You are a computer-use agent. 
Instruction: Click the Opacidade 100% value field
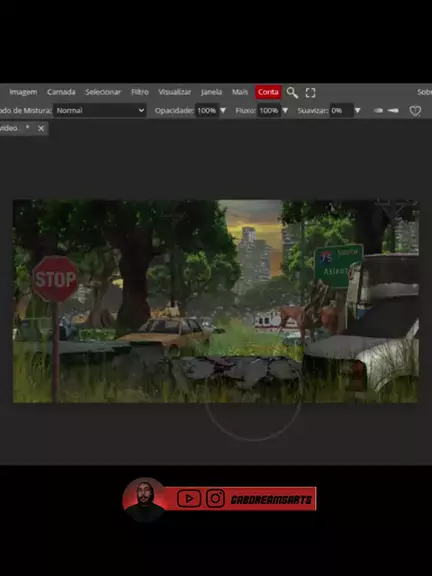tap(207, 110)
